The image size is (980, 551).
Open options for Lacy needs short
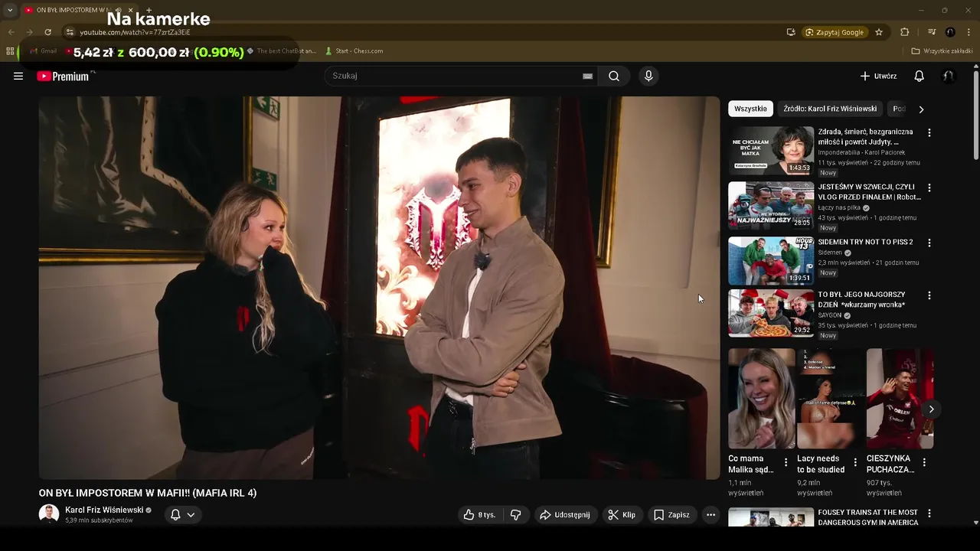click(x=855, y=462)
